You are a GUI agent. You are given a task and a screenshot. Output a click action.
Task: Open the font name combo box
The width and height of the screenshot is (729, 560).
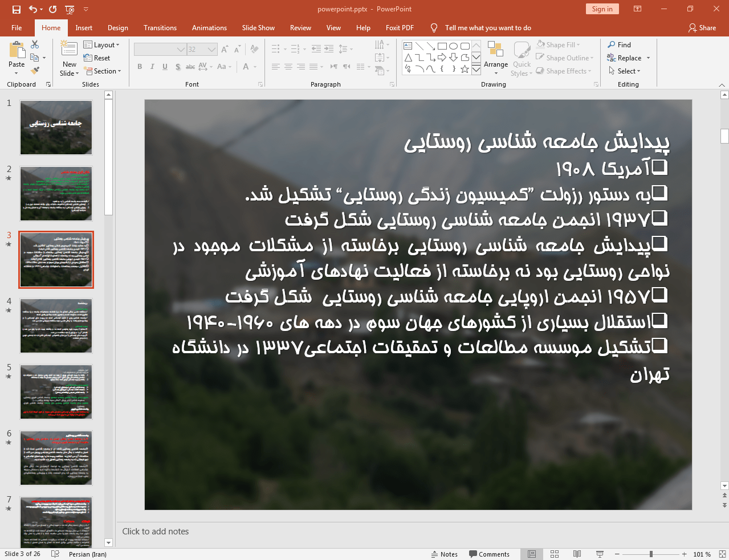[160, 50]
